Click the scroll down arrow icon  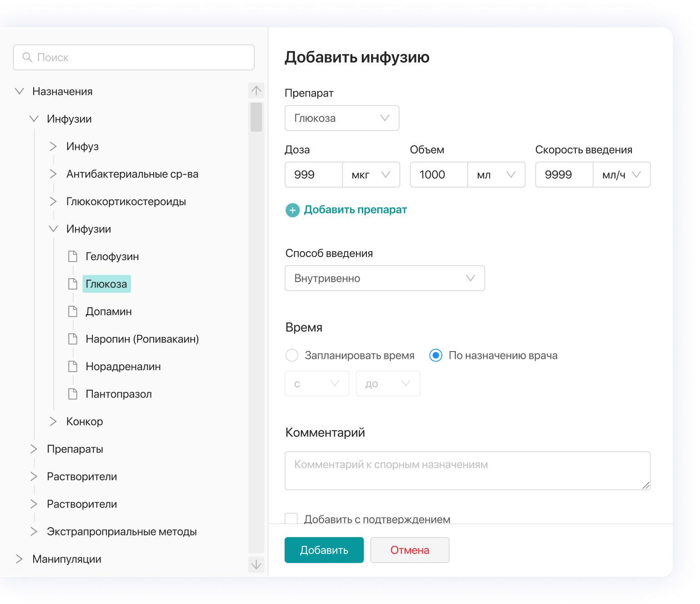tap(256, 564)
